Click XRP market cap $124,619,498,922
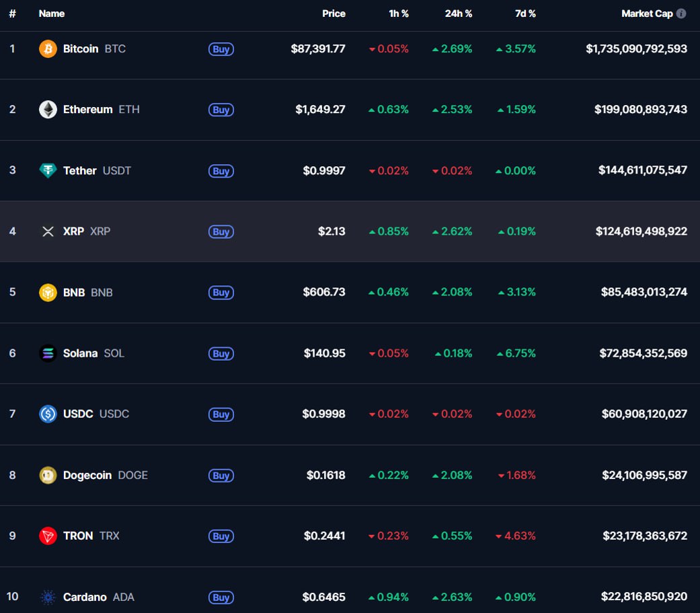 (641, 231)
